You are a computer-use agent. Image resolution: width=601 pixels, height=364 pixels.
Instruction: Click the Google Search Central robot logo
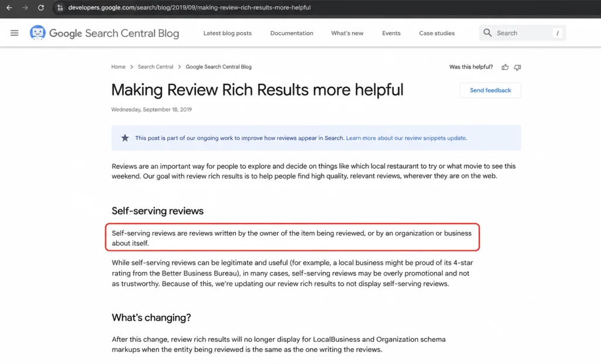pos(38,33)
